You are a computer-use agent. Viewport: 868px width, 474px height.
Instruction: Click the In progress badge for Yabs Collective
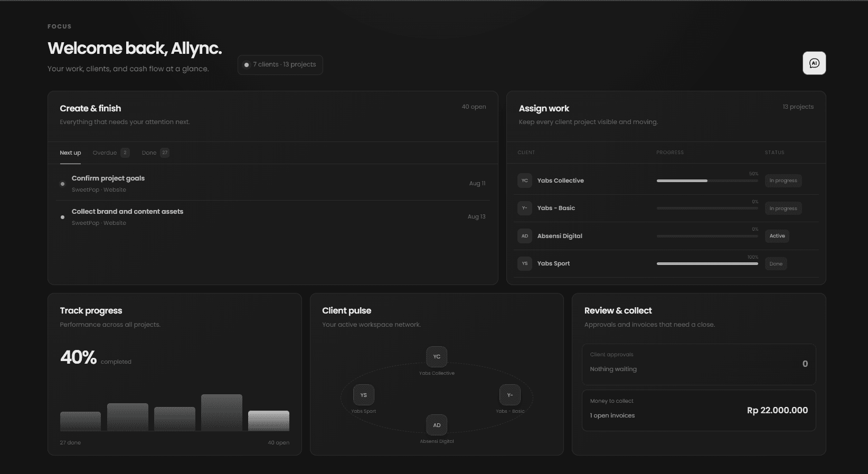click(783, 181)
